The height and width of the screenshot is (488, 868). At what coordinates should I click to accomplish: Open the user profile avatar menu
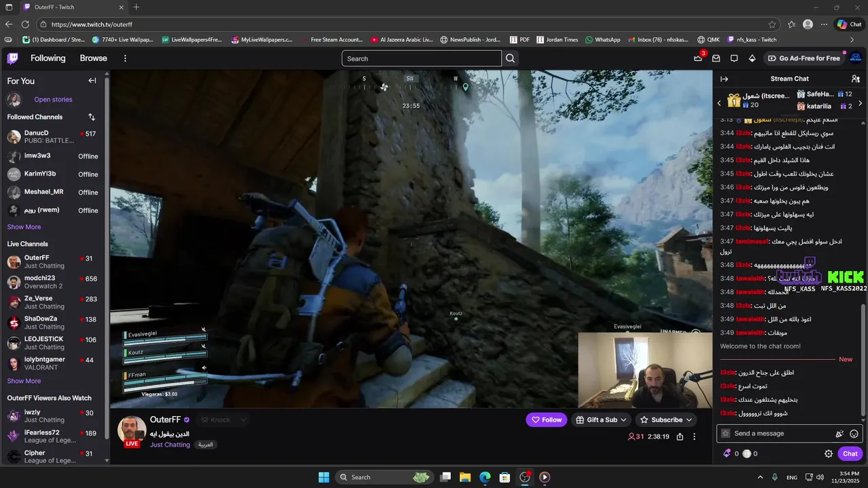(x=856, y=58)
